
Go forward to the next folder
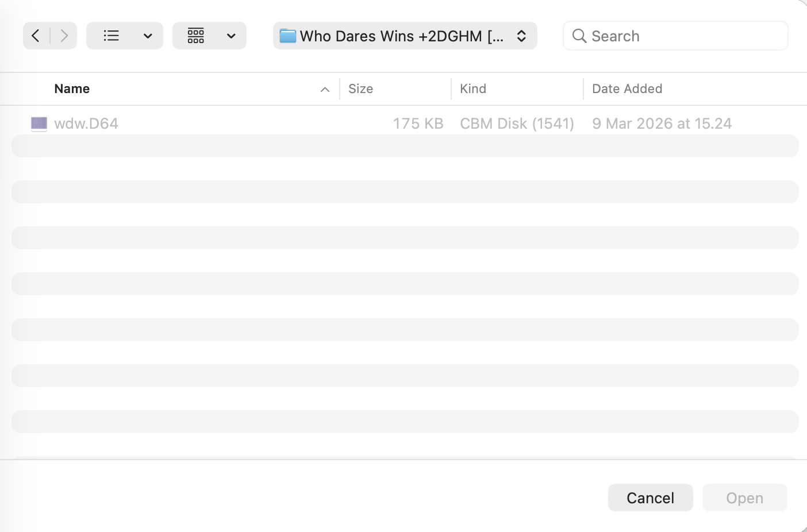(x=64, y=36)
